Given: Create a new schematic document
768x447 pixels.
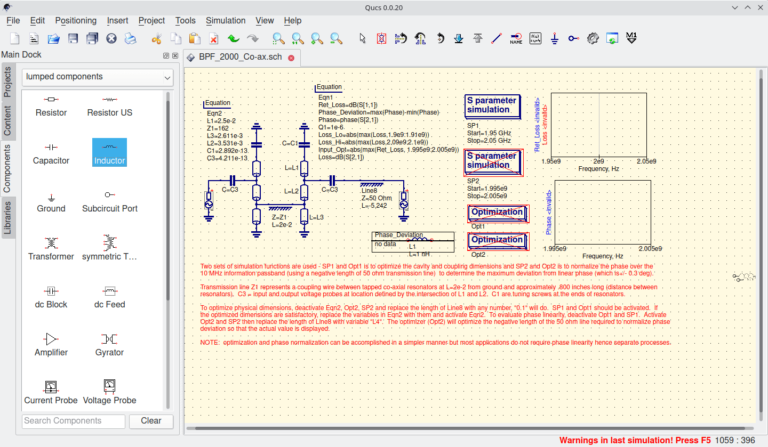Looking at the screenshot, I should click(15, 38).
